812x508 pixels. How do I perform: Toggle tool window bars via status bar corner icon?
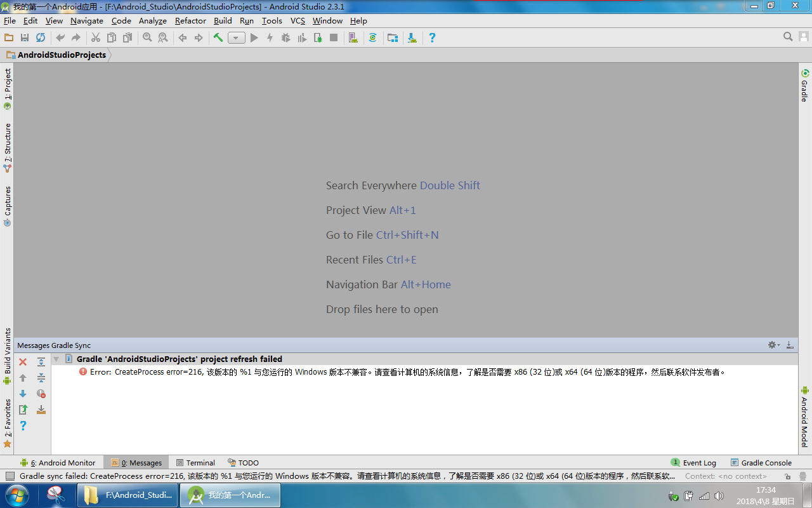(x=10, y=476)
